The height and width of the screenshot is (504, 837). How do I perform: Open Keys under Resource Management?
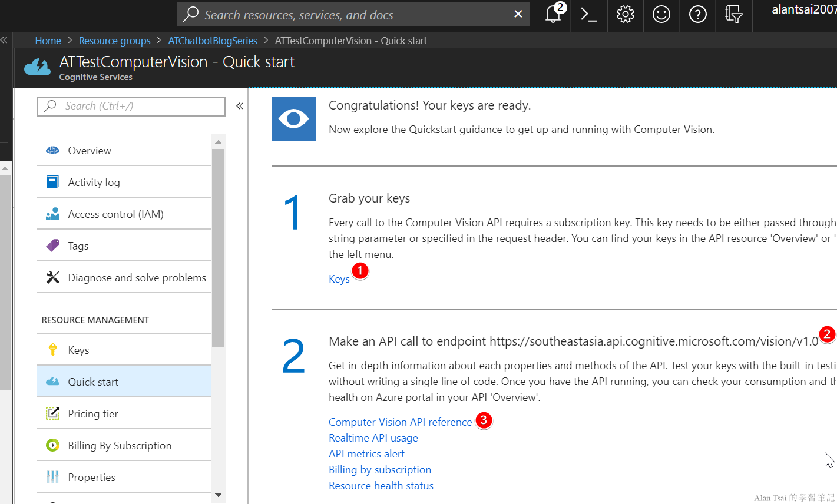click(124, 350)
